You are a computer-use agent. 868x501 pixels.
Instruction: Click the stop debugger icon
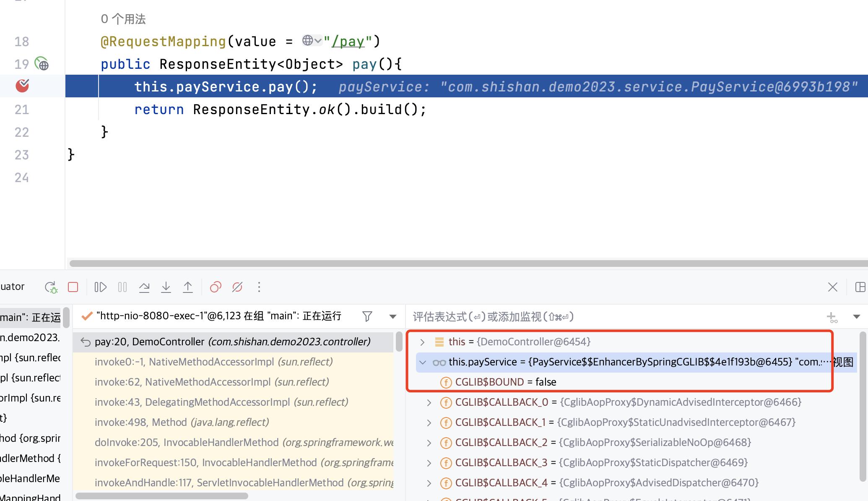(73, 287)
